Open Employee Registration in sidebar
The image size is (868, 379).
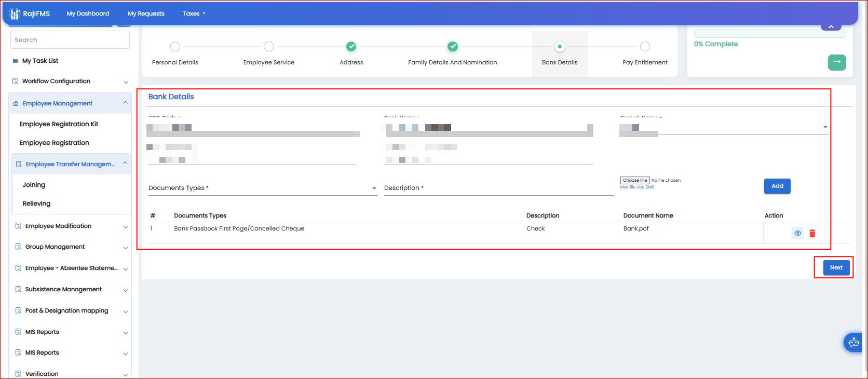click(x=55, y=143)
